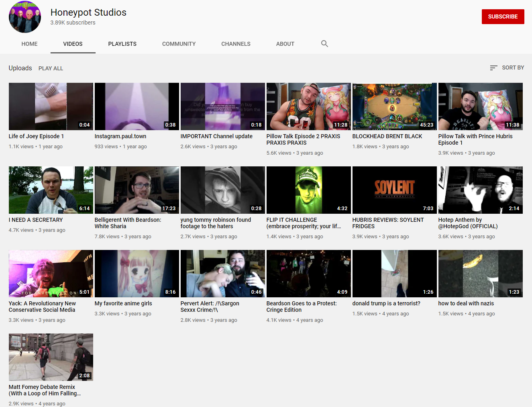Click the 3.89K subscribers count
Viewport: 532px width, 407px height.
point(73,23)
